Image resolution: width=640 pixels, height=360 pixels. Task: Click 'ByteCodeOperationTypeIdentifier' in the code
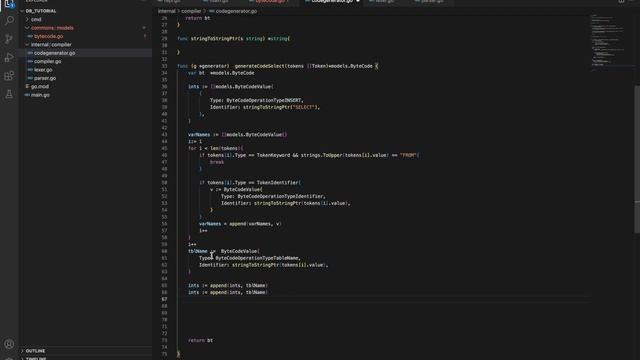pos(280,196)
